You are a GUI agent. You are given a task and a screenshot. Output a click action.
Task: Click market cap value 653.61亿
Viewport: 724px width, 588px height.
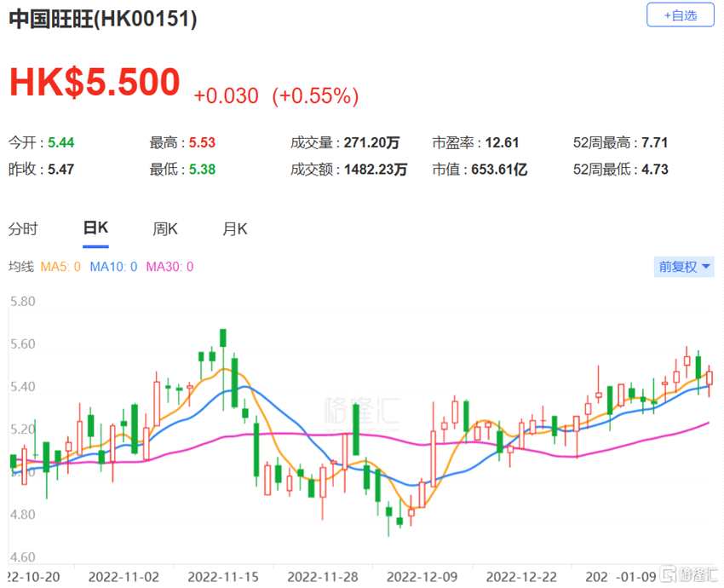499,169
